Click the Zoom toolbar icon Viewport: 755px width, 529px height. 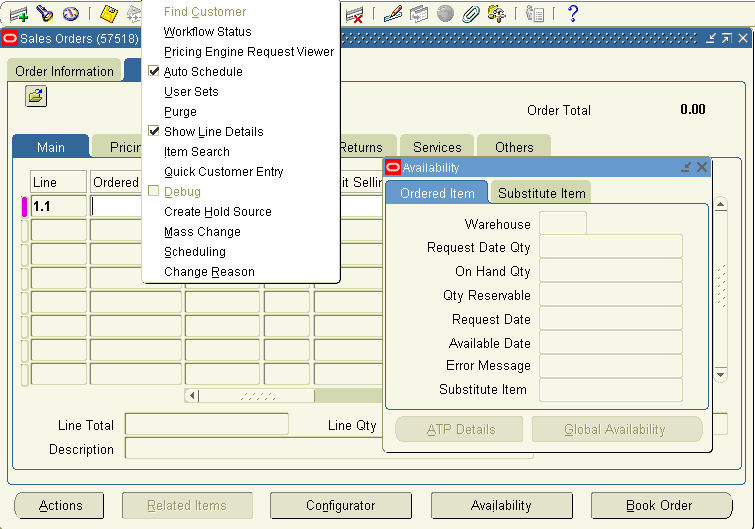click(419, 14)
